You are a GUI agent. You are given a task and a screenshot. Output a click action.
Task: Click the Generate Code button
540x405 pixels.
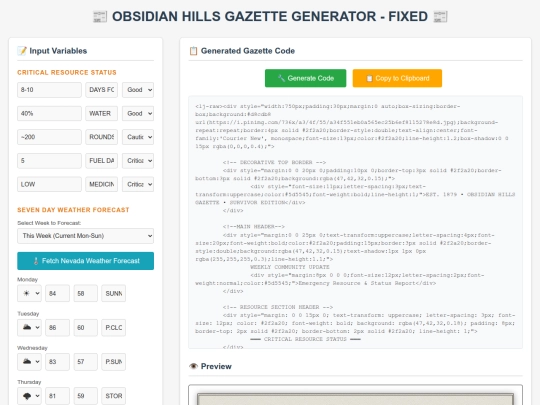(305, 78)
